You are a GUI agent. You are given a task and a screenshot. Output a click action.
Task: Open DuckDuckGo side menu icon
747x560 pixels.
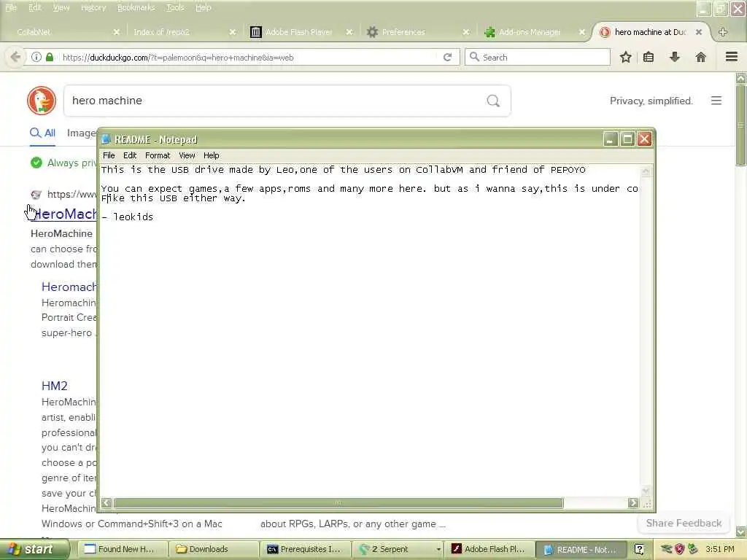point(716,101)
